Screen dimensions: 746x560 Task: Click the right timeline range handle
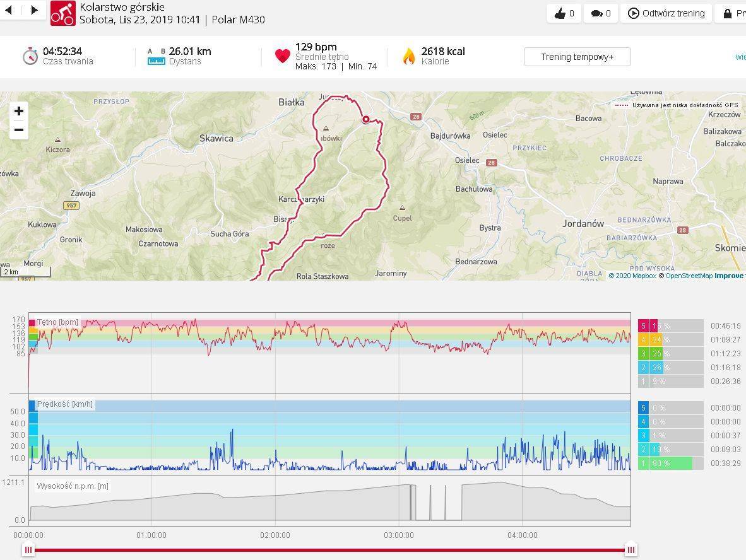[631, 550]
